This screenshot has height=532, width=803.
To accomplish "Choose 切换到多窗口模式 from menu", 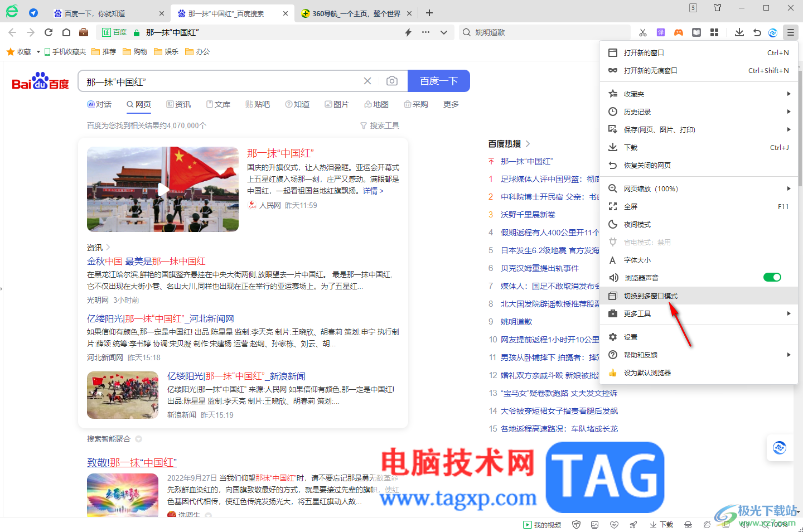I will (699, 296).
